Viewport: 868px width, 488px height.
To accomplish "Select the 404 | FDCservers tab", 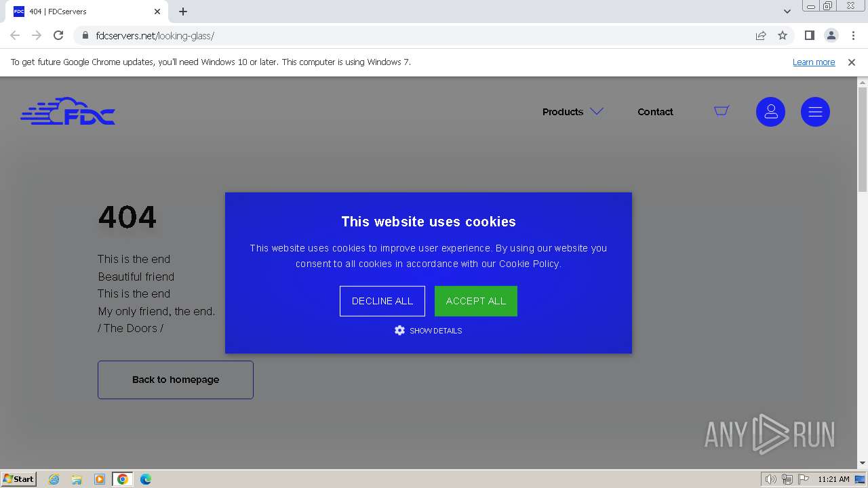I will [87, 12].
